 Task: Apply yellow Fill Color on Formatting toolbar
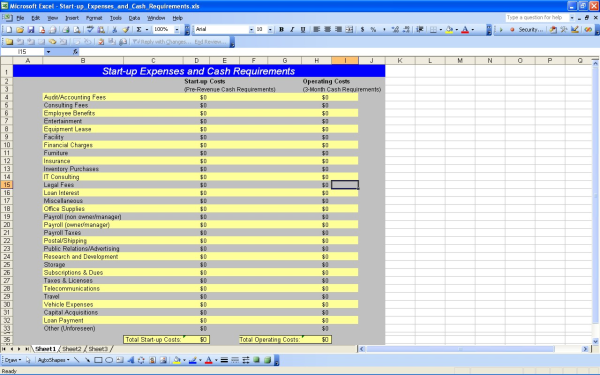[450, 29]
